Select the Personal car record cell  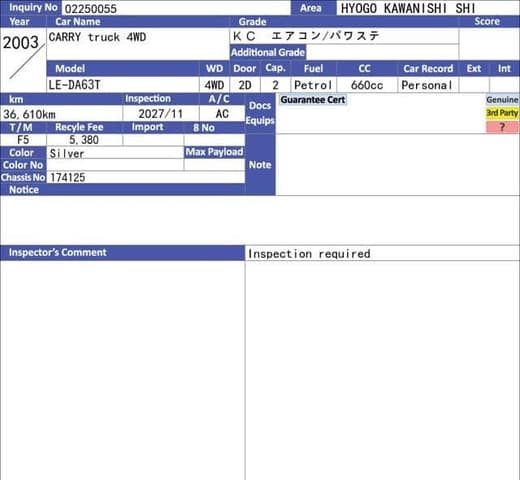[x=428, y=85]
